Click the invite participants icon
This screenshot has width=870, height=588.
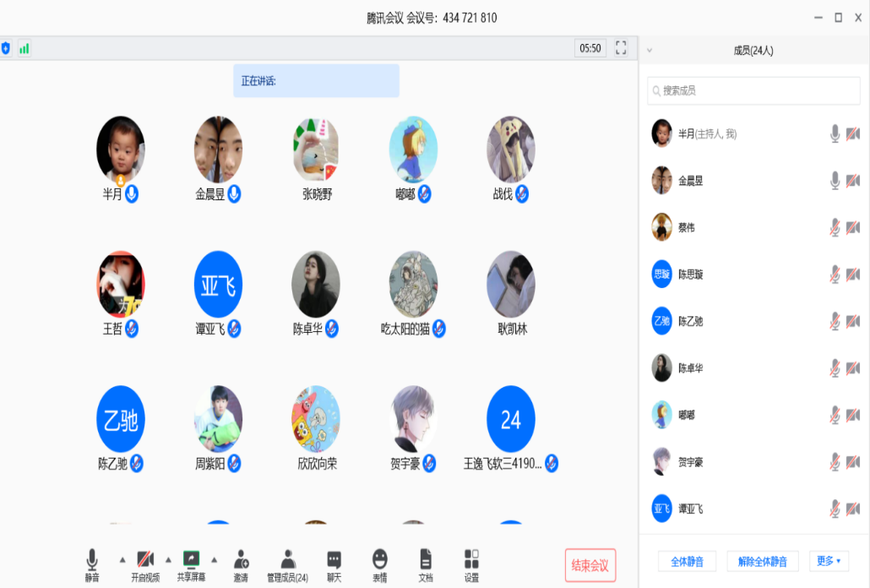[x=241, y=560]
